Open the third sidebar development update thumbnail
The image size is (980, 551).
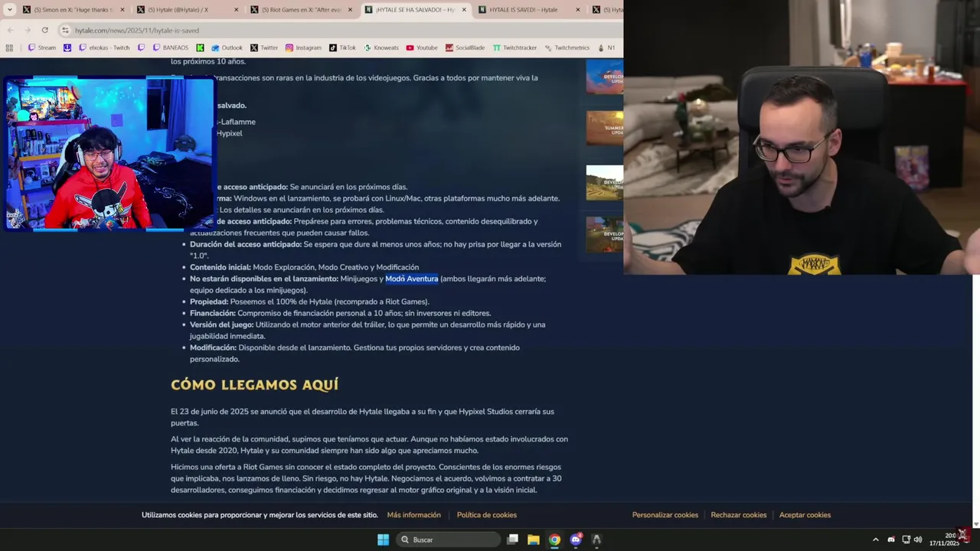[605, 183]
